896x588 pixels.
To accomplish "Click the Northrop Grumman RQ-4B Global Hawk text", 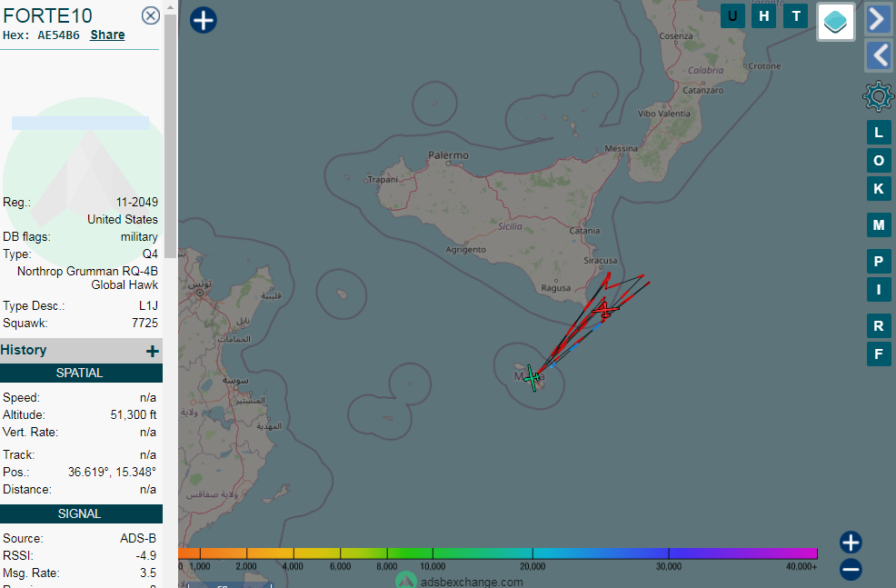I will 87,278.
